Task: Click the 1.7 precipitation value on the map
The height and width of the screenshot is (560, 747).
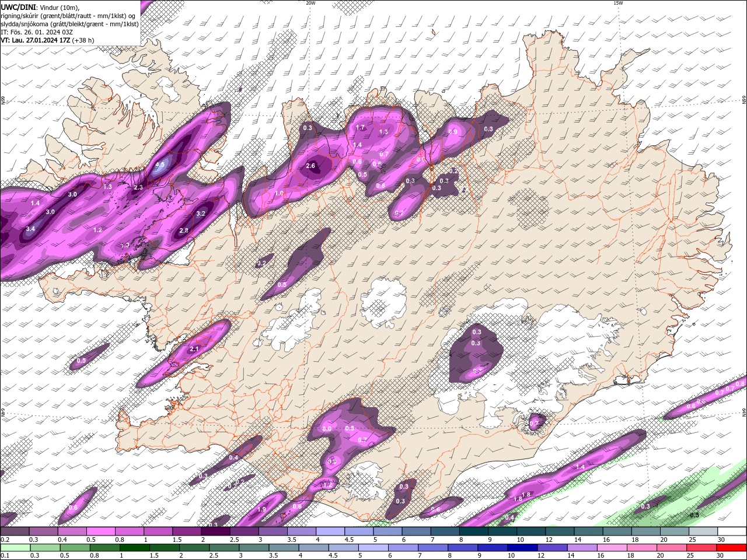Action: pos(360,128)
